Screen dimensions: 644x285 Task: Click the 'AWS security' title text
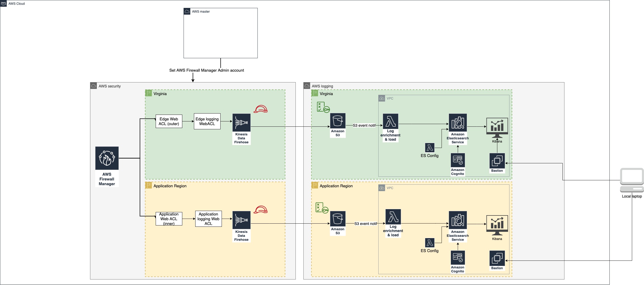pyautogui.click(x=109, y=86)
